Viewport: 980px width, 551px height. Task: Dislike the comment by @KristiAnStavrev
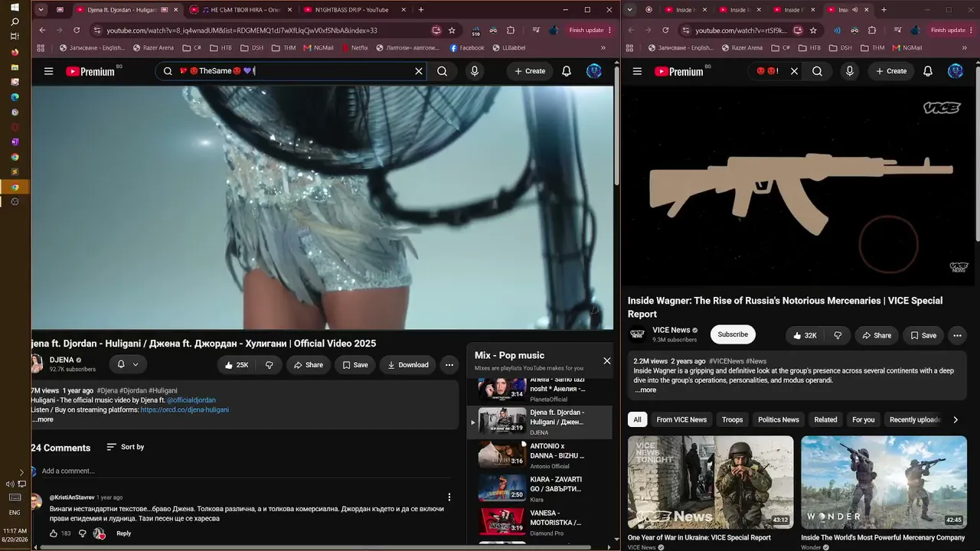[x=82, y=533]
